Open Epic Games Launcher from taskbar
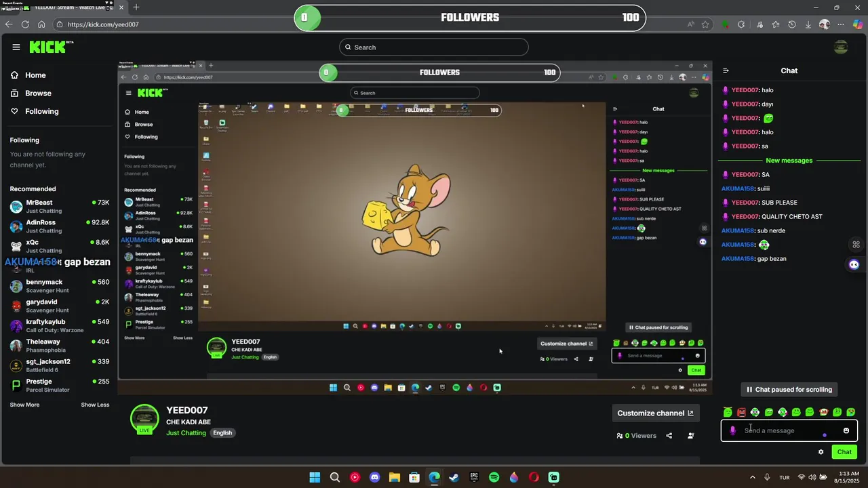Image resolution: width=868 pixels, height=488 pixels. 474,477
